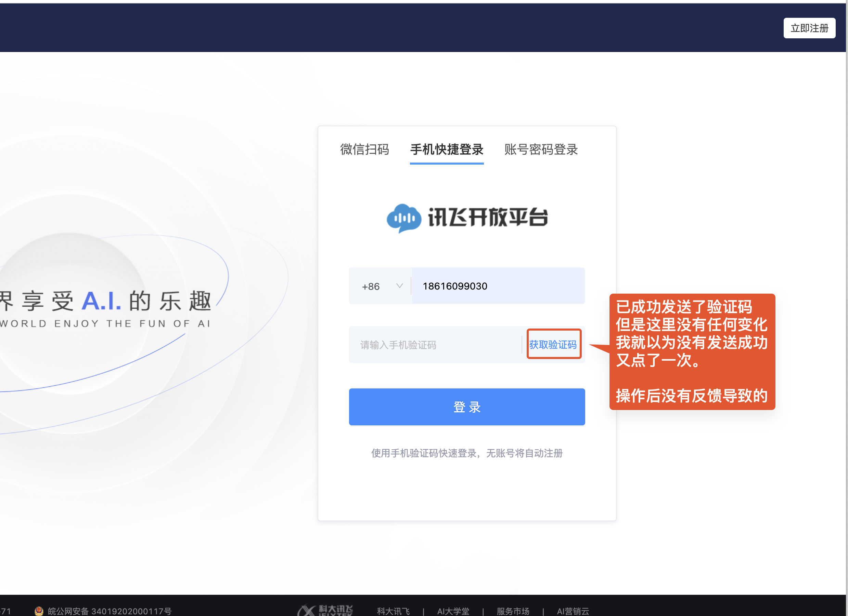848x616 pixels.
Task: Open the 服务市场 footer link
Action: [513, 611]
